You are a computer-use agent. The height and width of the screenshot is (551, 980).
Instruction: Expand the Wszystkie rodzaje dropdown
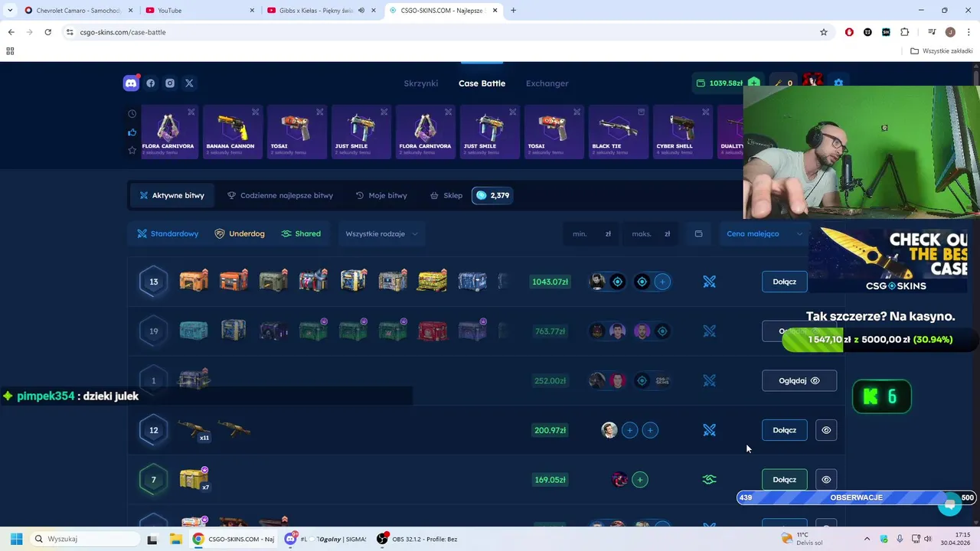(382, 233)
